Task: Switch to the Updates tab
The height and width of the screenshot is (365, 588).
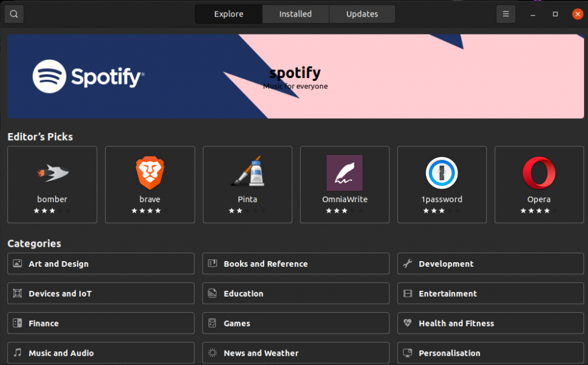Action: [362, 13]
